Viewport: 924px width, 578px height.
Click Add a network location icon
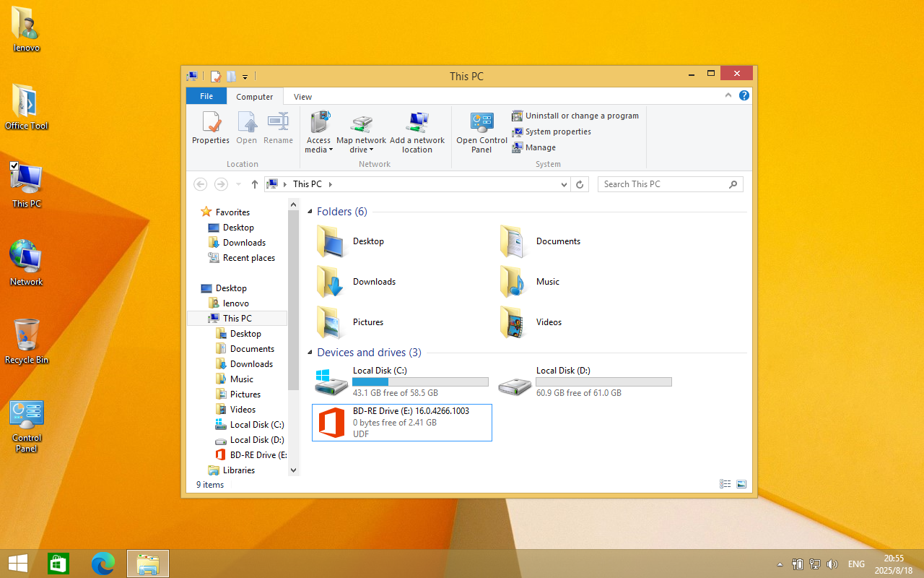[417, 123]
